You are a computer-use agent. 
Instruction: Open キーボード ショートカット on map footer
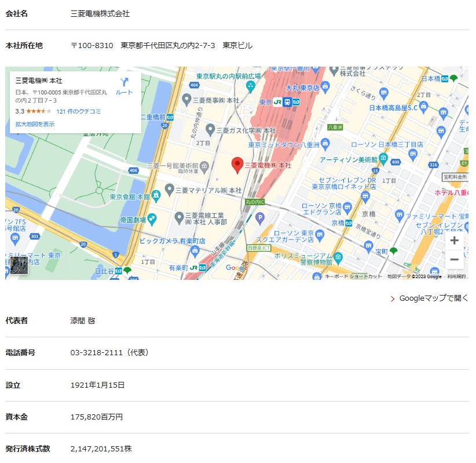pyautogui.click(x=353, y=276)
